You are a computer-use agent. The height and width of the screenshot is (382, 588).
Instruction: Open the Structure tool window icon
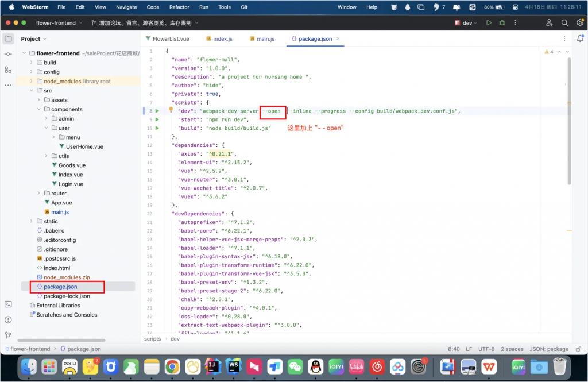pyautogui.click(x=8, y=70)
